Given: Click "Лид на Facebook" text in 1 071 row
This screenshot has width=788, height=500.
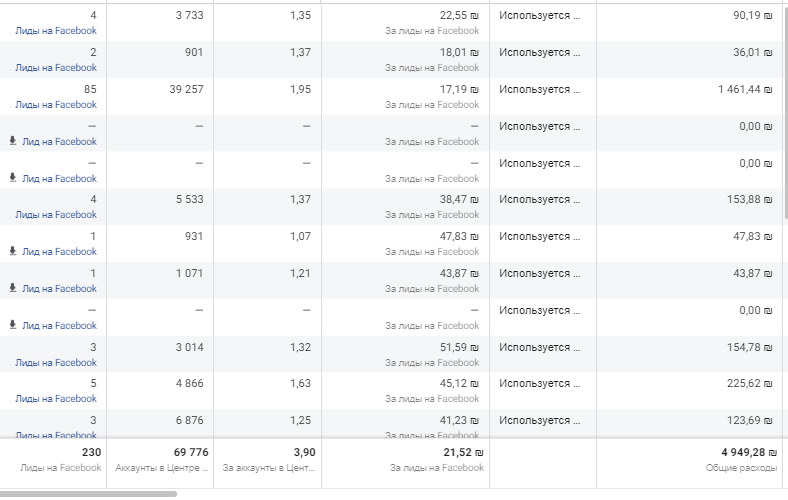Looking at the screenshot, I should [59, 289].
